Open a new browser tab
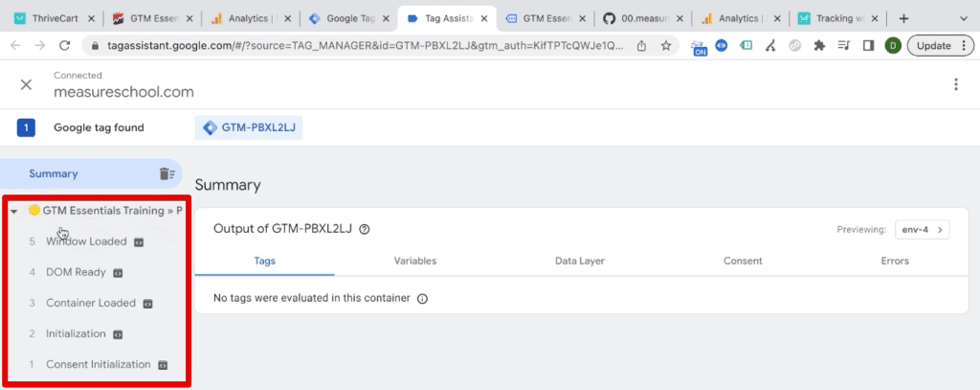 [903, 19]
